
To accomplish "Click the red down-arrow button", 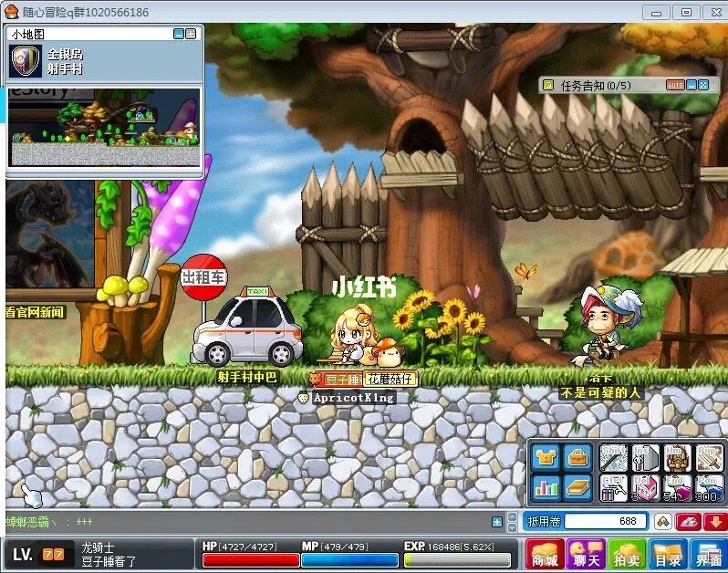I will pyautogui.click(x=715, y=522).
